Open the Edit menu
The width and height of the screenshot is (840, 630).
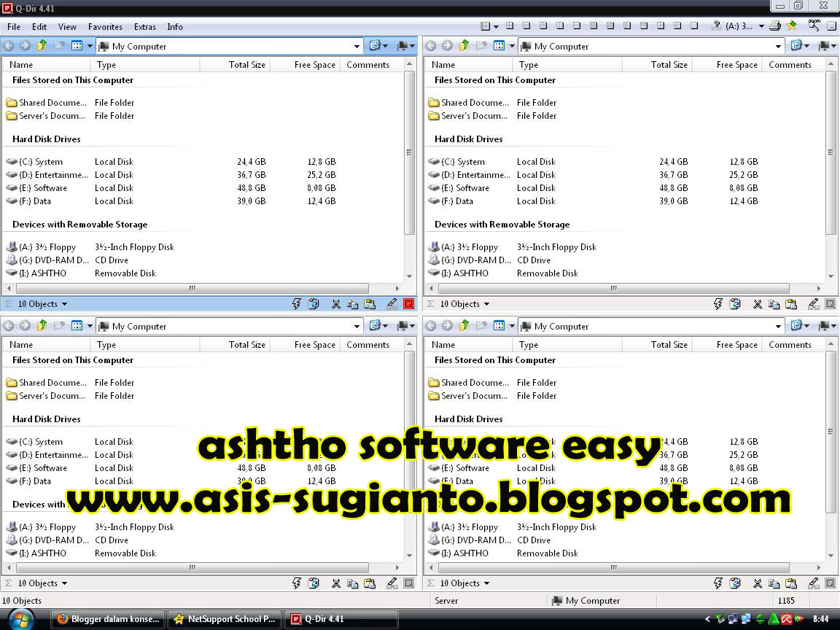click(39, 27)
